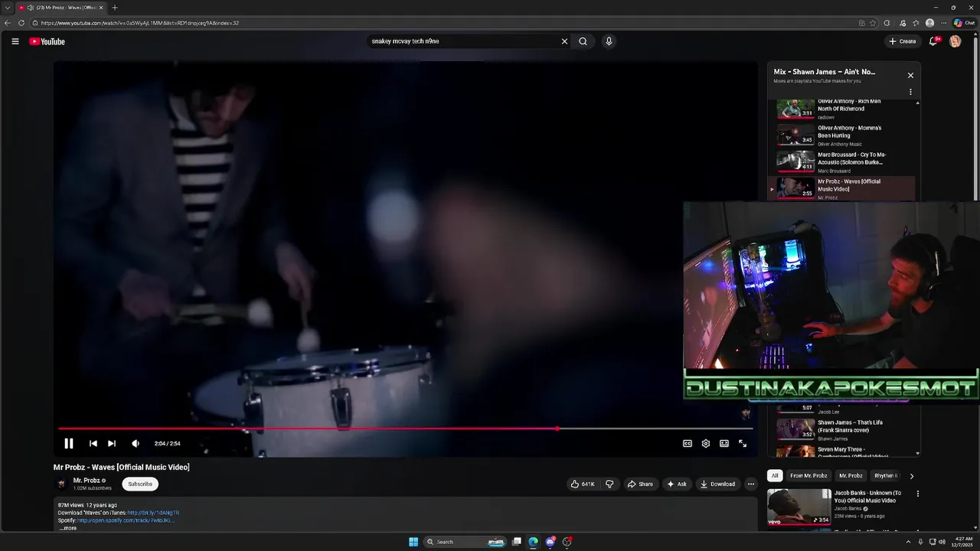Open browser extensions icon
The height and width of the screenshot is (551, 980).
pyautogui.click(x=887, y=23)
